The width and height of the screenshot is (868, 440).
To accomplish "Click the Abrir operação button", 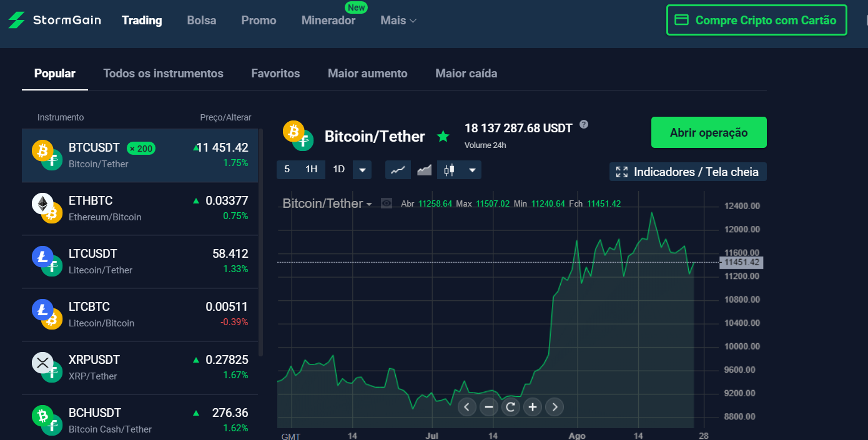I will tap(709, 132).
